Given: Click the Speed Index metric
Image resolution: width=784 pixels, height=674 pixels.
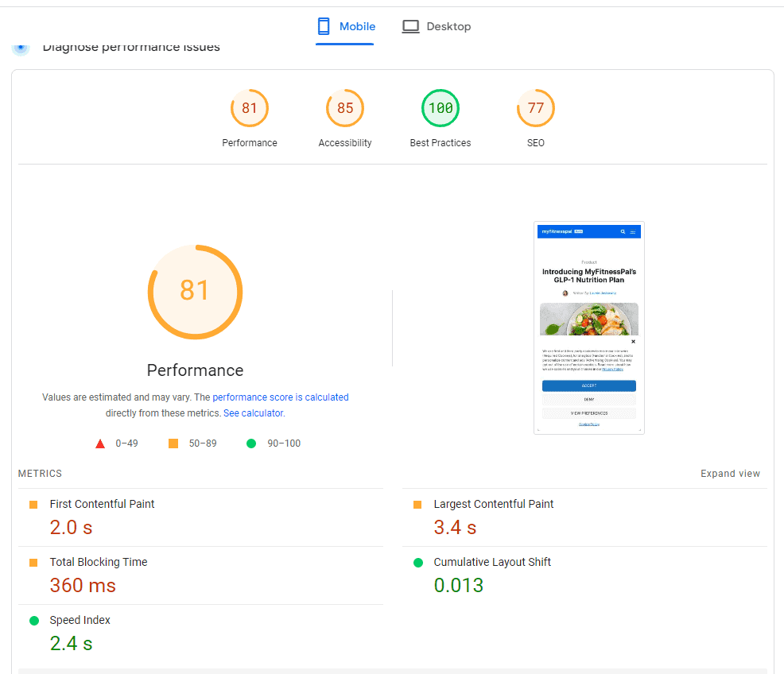Looking at the screenshot, I should [80, 621].
